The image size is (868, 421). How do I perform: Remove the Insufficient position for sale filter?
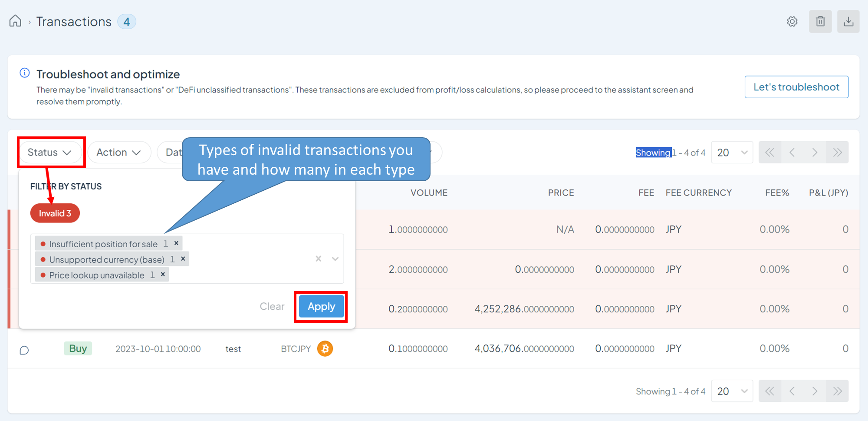(176, 243)
